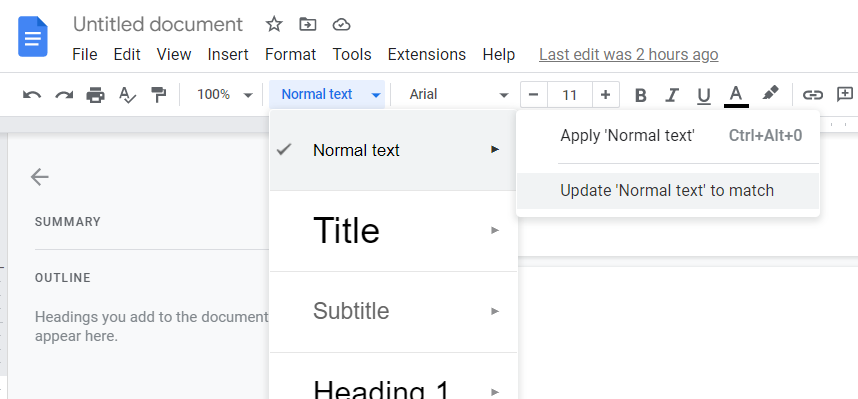Open the Edit menu
858x399 pixels.
(x=127, y=55)
